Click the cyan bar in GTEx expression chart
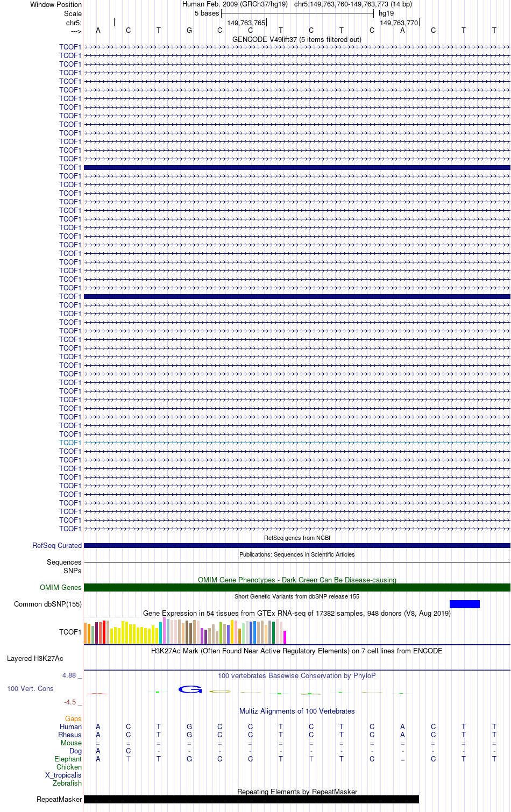 160,633
